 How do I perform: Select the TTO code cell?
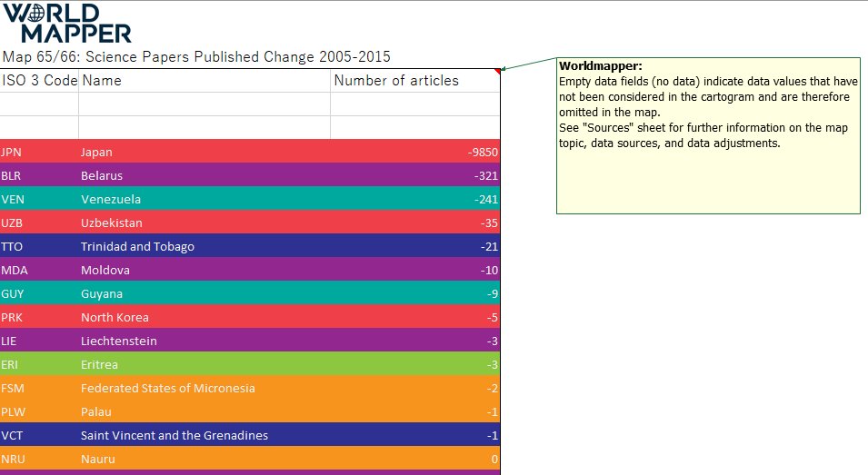(x=39, y=246)
